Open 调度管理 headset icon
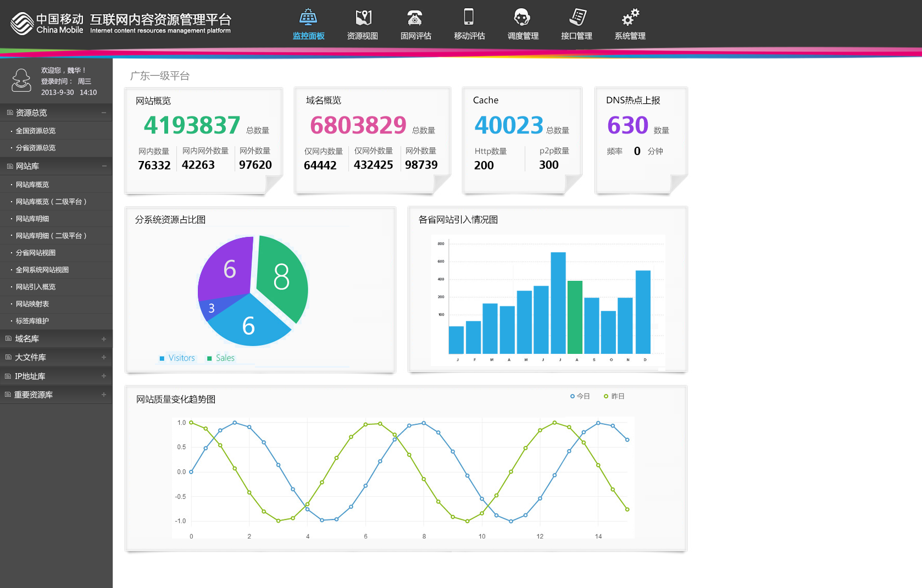922x588 pixels. pyautogui.click(x=522, y=18)
